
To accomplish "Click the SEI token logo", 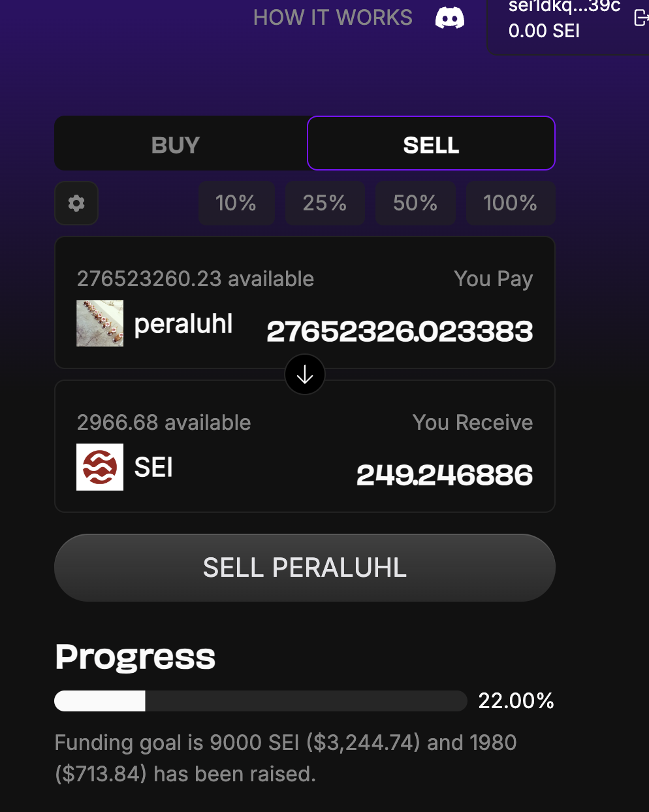I will click(x=99, y=467).
